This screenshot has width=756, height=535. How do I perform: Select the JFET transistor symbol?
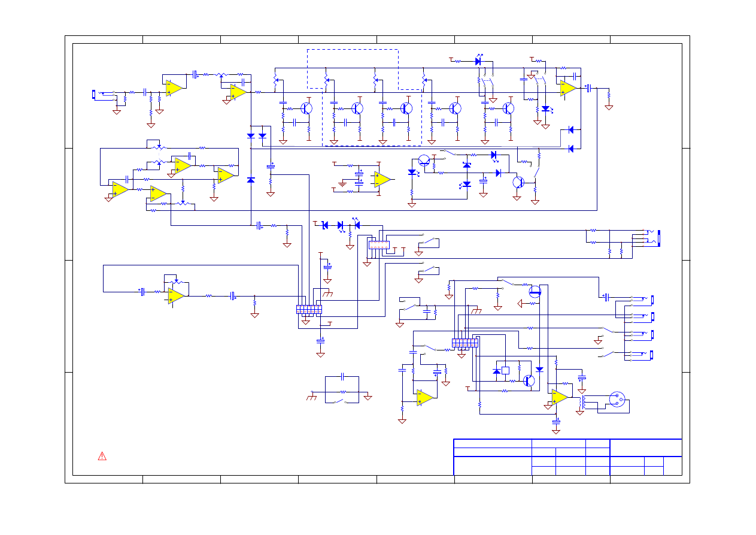535,292
